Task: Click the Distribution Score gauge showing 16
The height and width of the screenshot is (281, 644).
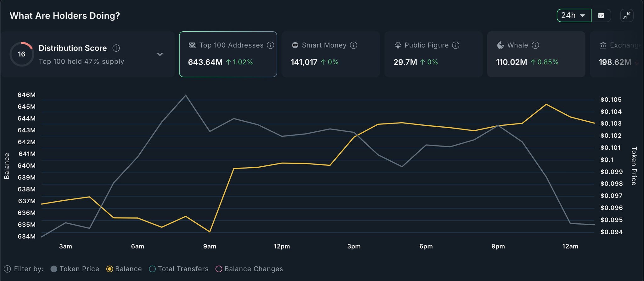Action: coord(21,54)
